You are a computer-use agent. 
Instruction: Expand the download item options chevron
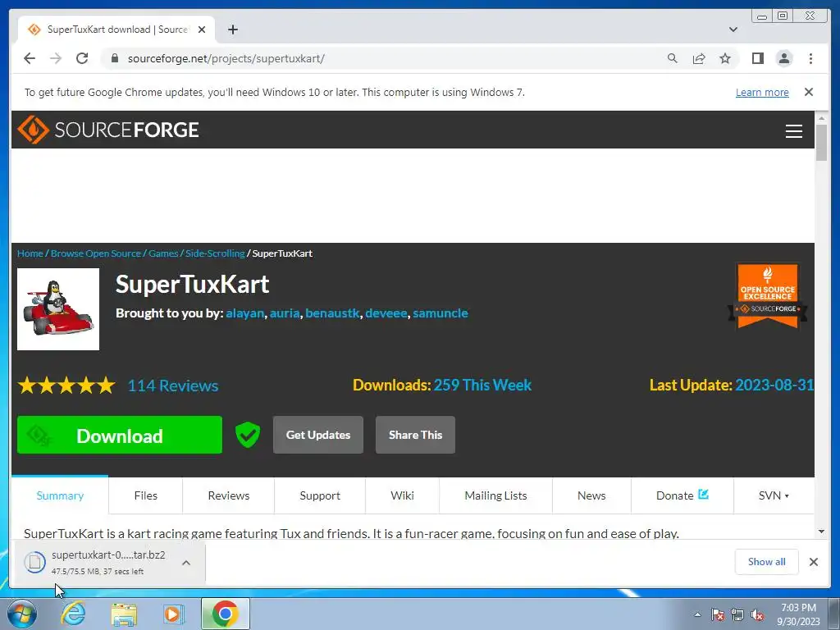186,563
